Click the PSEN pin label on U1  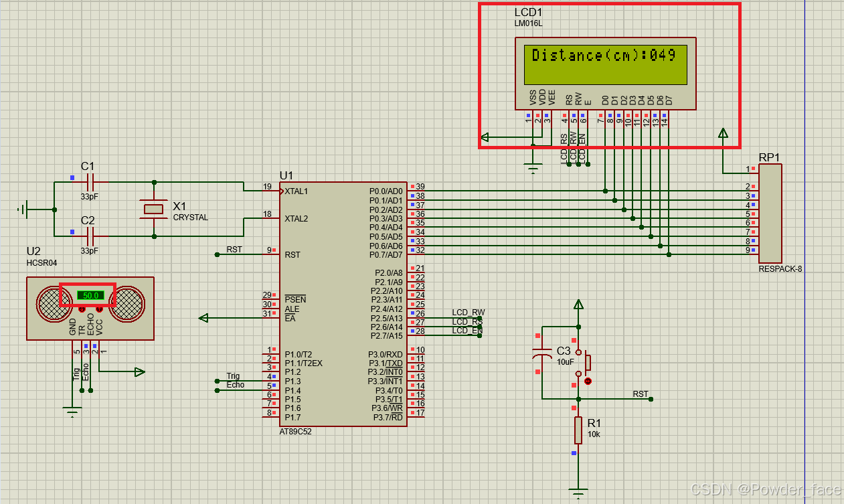(295, 299)
